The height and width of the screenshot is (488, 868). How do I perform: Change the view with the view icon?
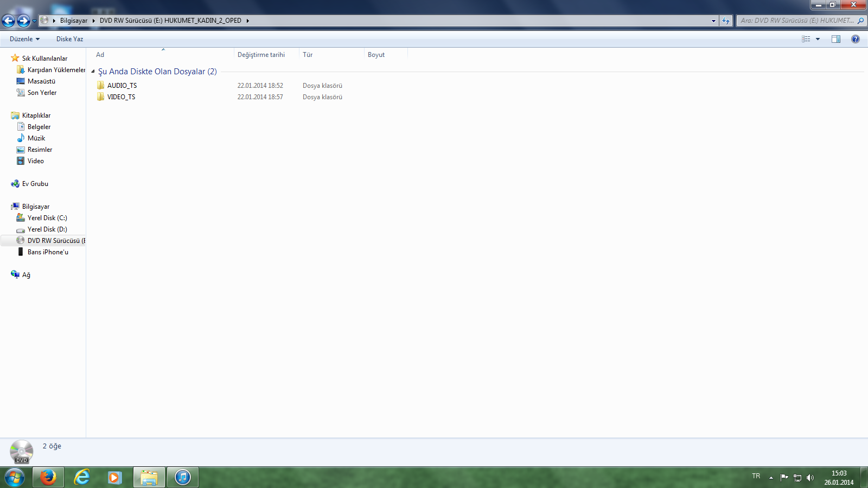point(806,39)
